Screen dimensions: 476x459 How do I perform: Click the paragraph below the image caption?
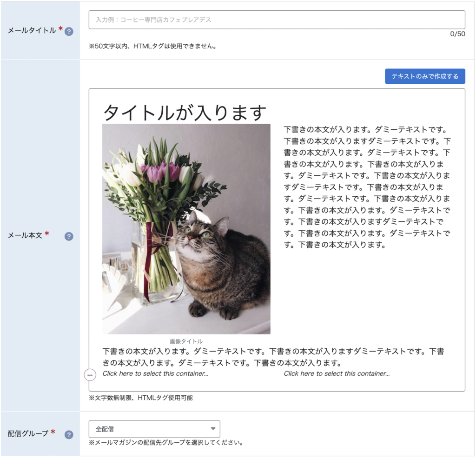click(273, 357)
